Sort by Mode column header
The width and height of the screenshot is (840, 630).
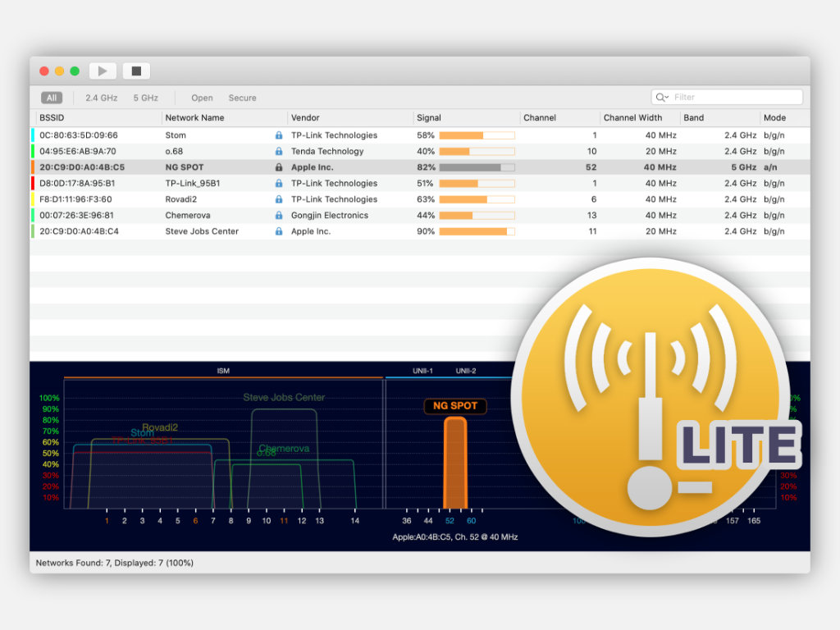(774, 117)
